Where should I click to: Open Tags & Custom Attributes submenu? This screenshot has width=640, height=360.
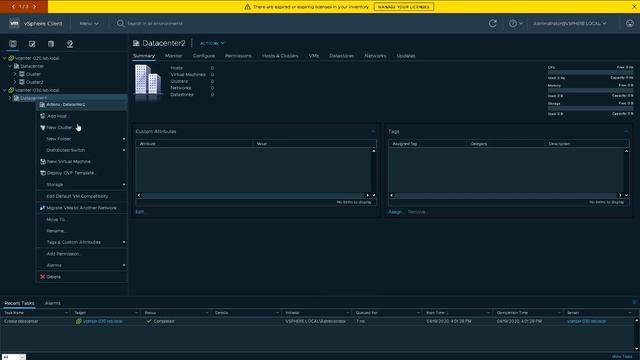coord(82,242)
